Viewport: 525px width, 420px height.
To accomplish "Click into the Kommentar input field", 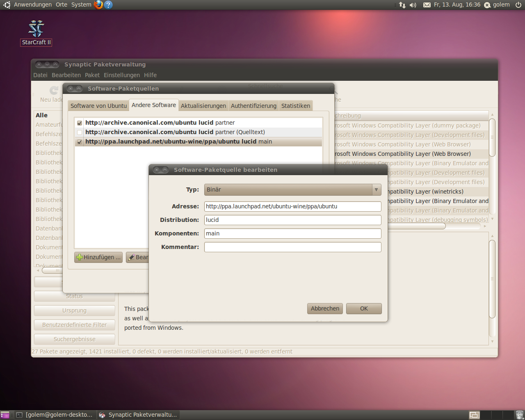I will 292,247.
